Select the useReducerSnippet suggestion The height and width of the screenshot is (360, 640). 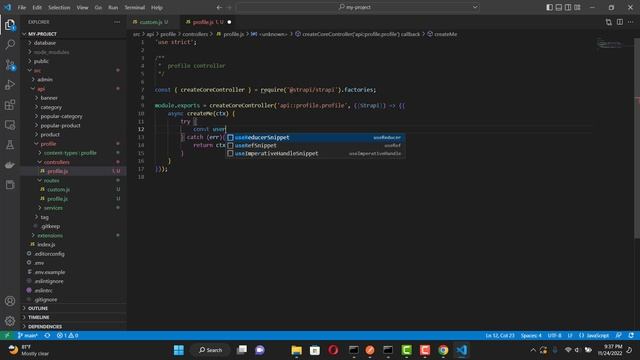(x=316, y=138)
